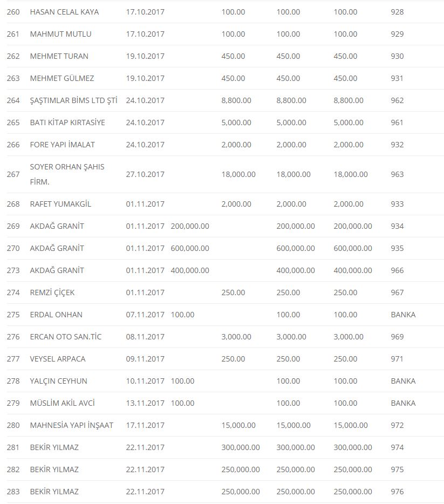Image resolution: width=444 pixels, height=504 pixels.
Task: Select ERCAN OTO SAN.TİC entry
Action: point(65,337)
